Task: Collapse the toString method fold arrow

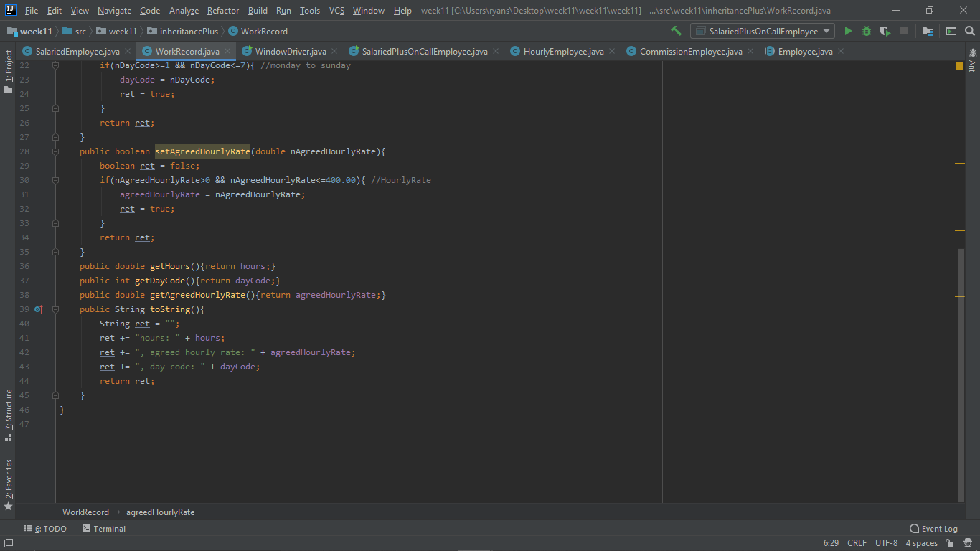Action: click(55, 309)
